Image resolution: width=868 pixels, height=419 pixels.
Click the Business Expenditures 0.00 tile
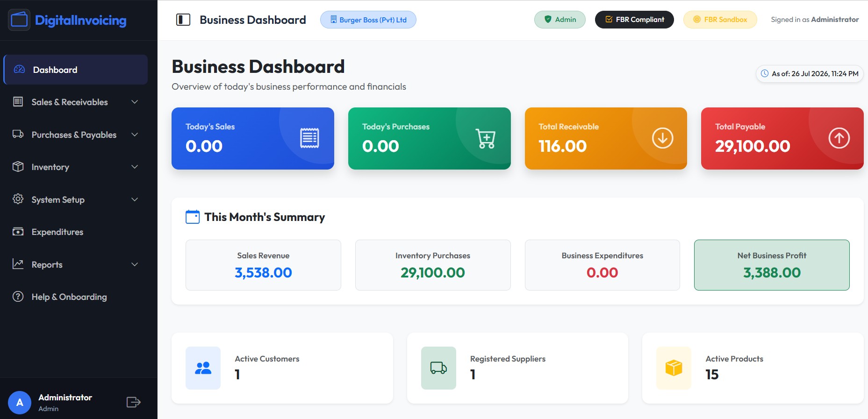603,265
